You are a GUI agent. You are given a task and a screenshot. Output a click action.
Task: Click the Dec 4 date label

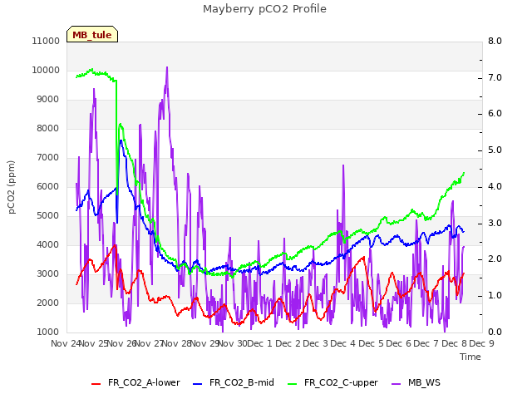coord(342,343)
